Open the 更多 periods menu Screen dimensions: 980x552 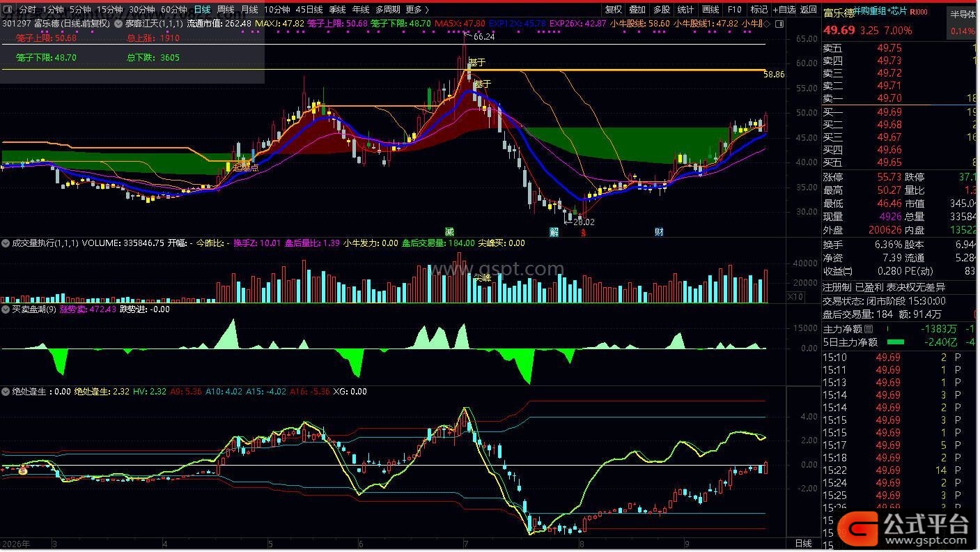click(x=417, y=10)
